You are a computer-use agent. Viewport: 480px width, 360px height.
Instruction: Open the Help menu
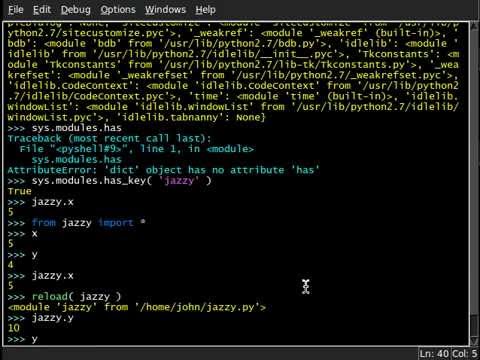tap(205, 10)
